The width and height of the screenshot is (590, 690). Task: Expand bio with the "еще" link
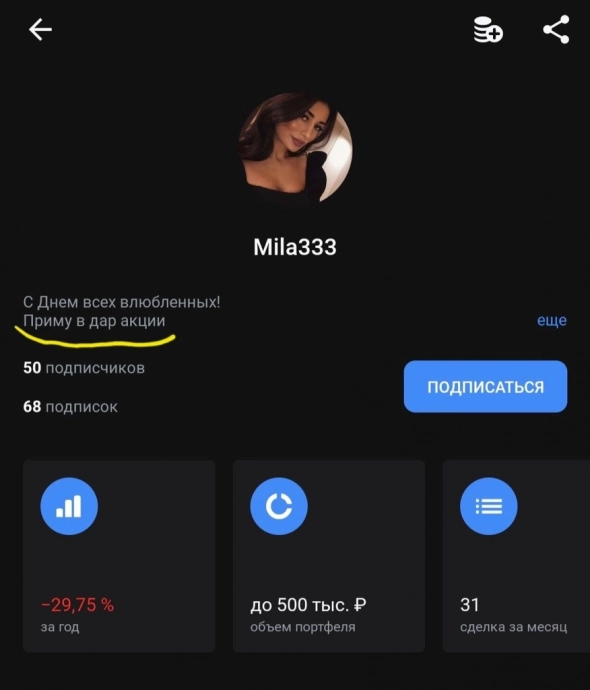click(552, 320)
